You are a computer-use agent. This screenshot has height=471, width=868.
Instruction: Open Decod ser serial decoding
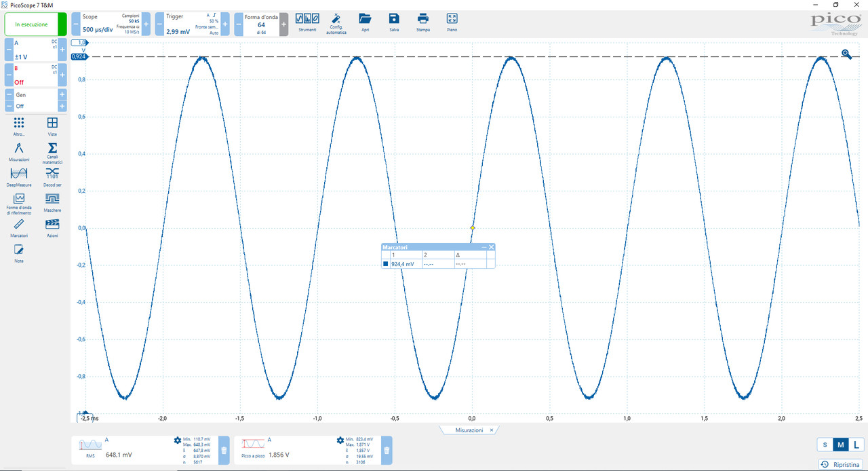[x=52, y=176]
